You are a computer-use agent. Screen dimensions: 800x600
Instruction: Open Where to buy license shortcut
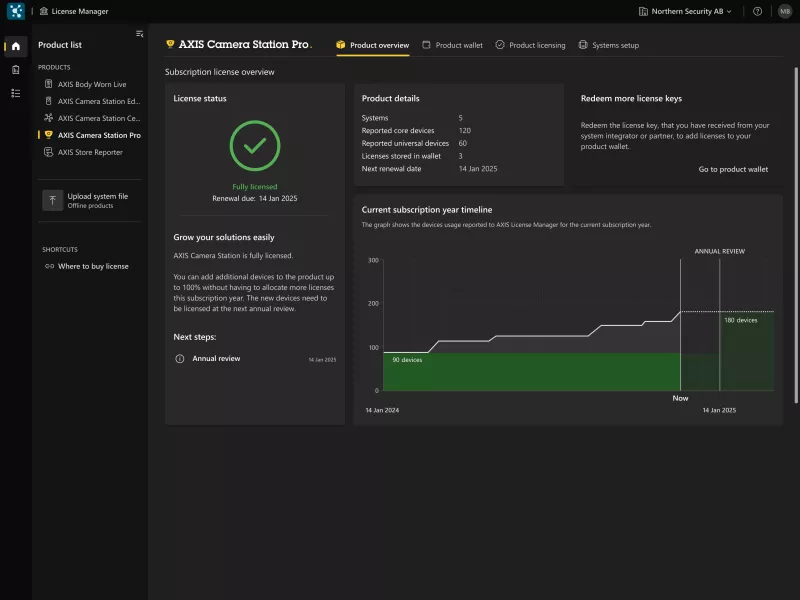click(x=87, y=266)
